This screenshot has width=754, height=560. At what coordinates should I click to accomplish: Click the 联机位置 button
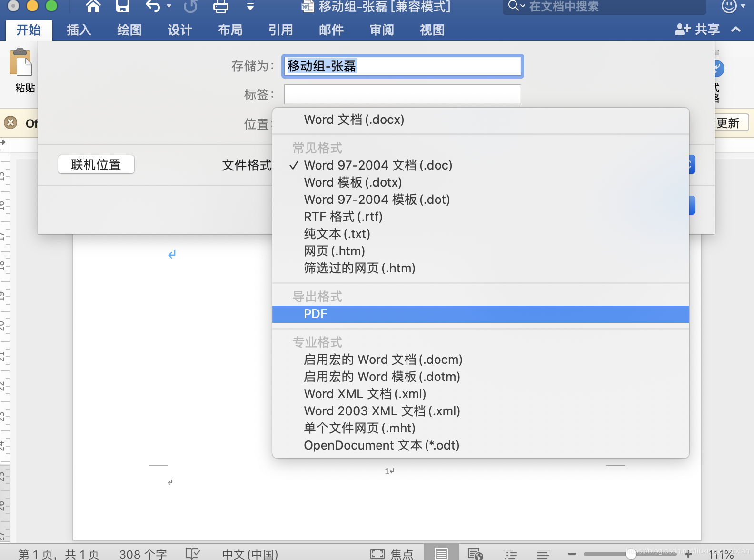coord(96,165)
